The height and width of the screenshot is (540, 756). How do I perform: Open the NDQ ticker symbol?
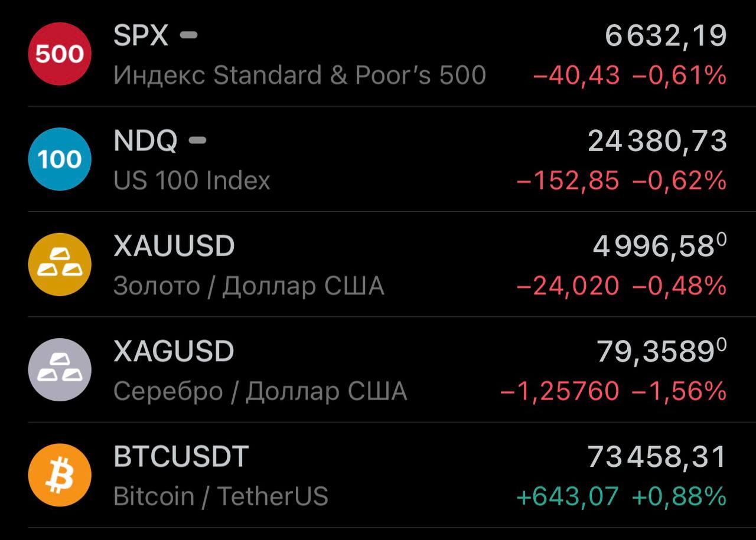tap(145, 141)
